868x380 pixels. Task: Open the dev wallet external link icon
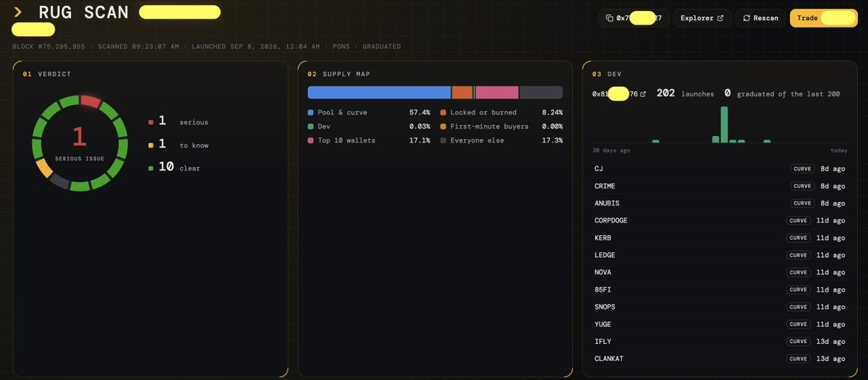(643, 94)
